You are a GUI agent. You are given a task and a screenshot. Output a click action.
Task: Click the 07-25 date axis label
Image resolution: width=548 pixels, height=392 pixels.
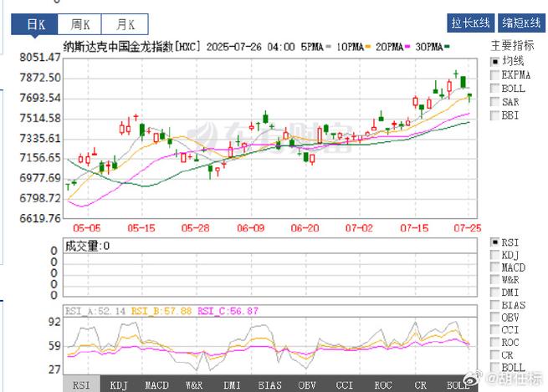point(468,228)
